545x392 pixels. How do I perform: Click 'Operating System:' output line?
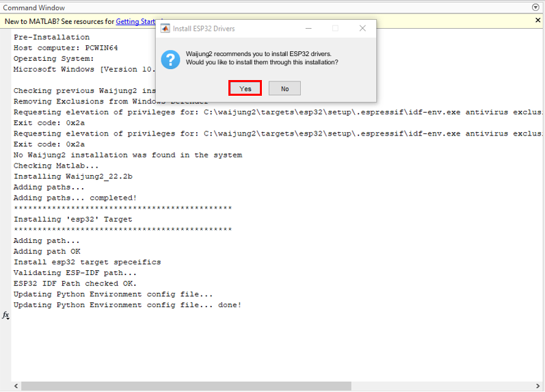pyautogui.click(x=53, y=59)
